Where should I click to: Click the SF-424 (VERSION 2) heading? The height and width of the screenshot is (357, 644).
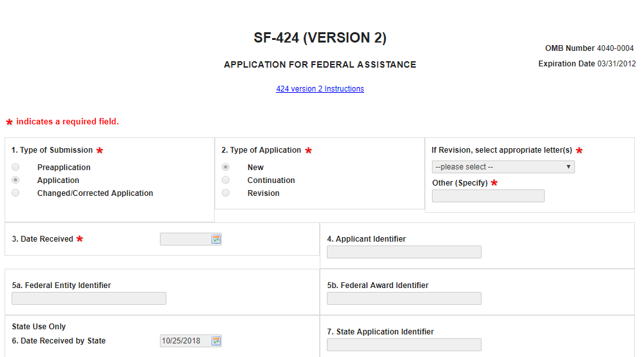[320, 38]
